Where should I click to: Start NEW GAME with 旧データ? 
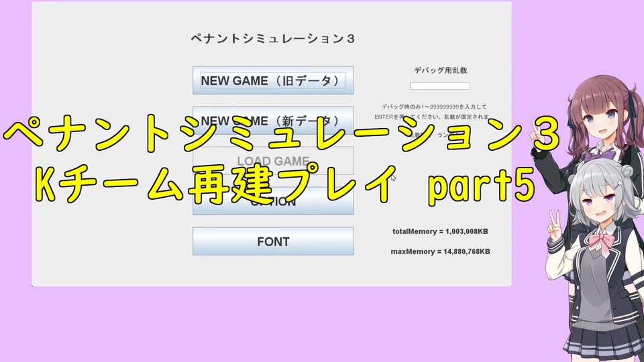click(273, 80)
